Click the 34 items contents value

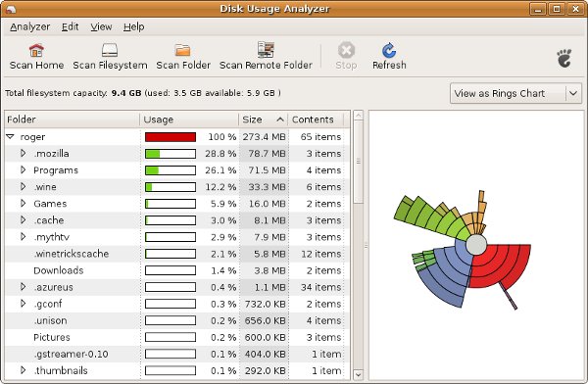pyautogui.click(x=320, y=287)
